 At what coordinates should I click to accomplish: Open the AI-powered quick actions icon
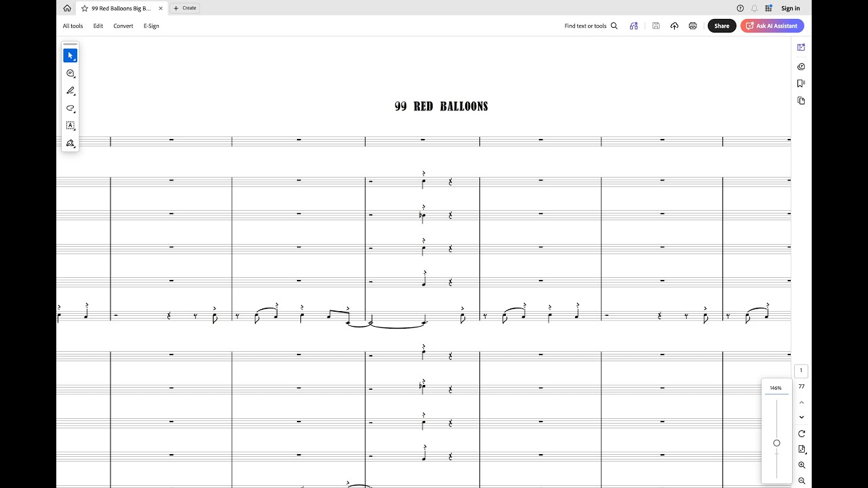[x=633, y=26]
